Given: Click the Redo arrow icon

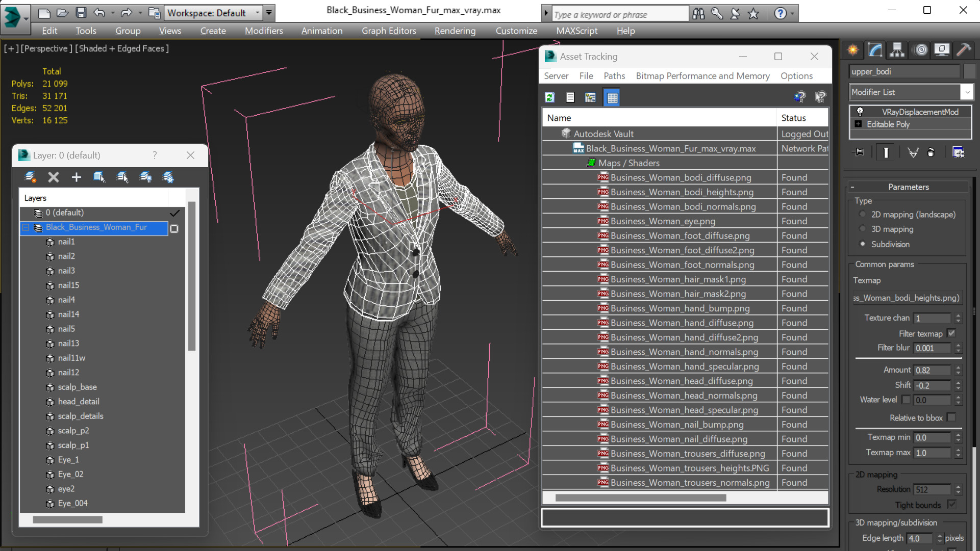Looking at the screenshot, I should [127, 13].
